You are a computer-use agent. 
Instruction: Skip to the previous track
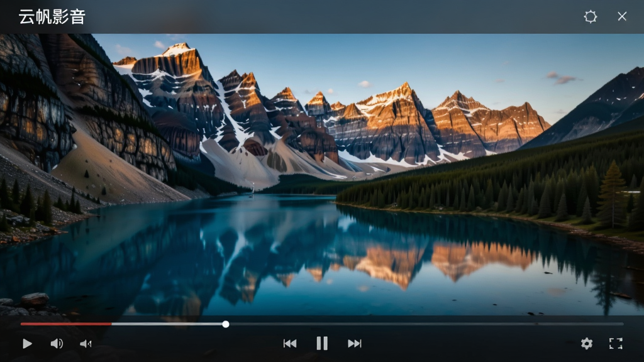[x=290, y=344]
